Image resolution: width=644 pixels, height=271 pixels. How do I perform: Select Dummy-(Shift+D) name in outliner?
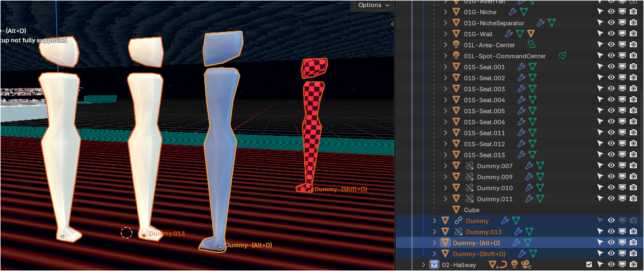click(x=479, y=254)
